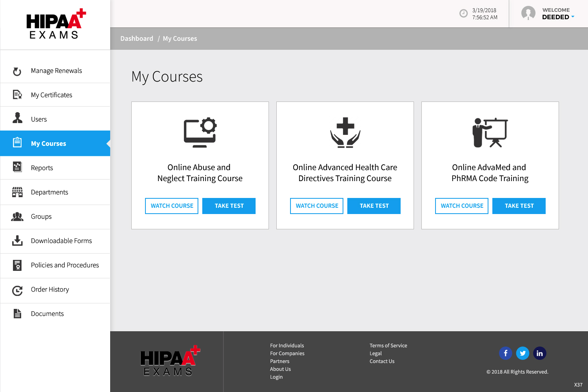Click the Health Care Directives hands icon
Viewport: 588px width, 392px height.
(x=345, y=132)
